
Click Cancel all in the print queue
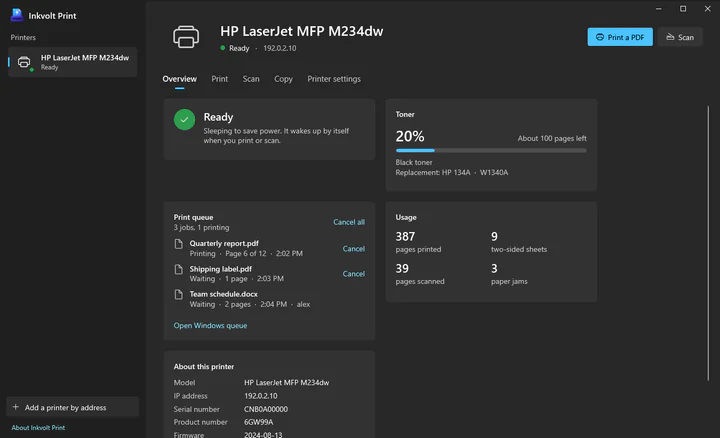pyautogui.click(x=349, y=222)
